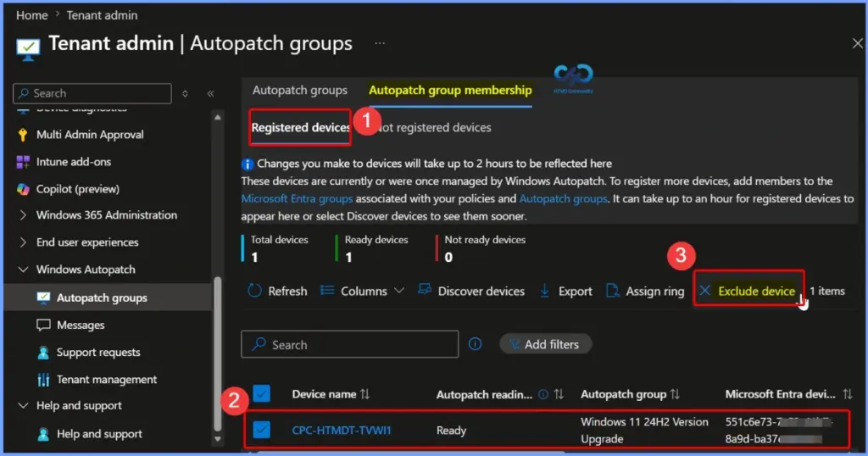Expand the Columns dropdown chevron
The width and height of the screenshot is (868, 456).
(398, 291)
